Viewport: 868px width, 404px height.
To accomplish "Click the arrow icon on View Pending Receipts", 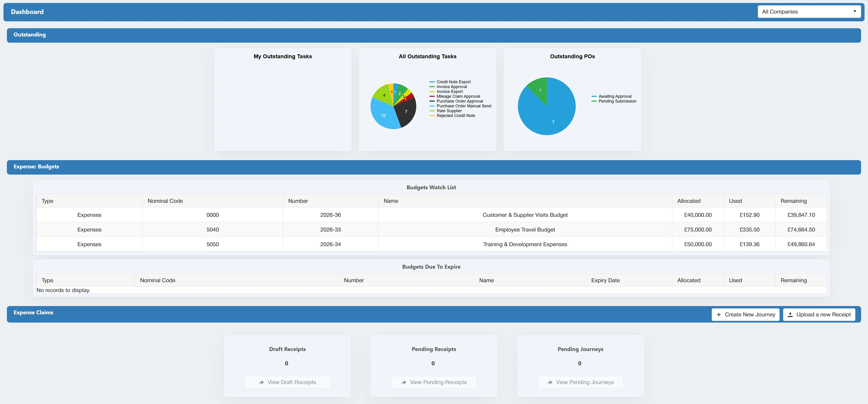I will point(404,382).
